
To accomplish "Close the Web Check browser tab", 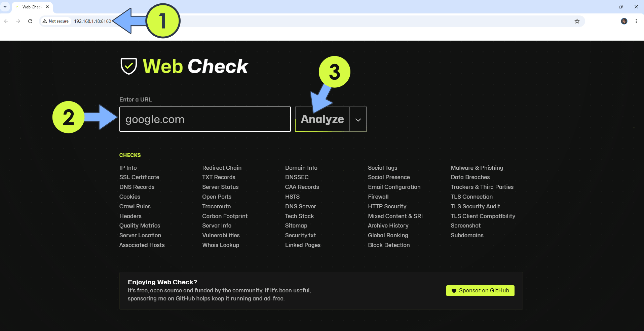I will pos(47,7).
